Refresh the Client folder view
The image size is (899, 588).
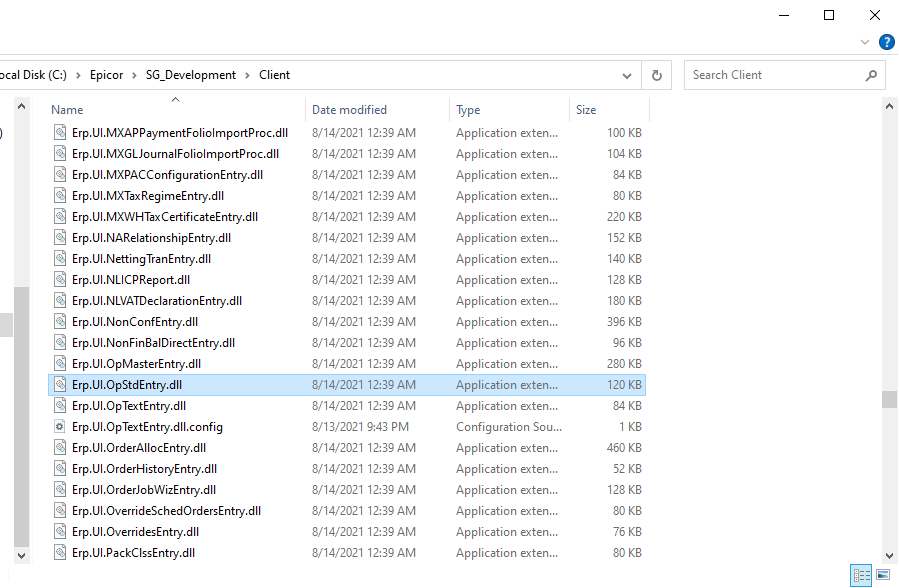click(x=656, y=76)
